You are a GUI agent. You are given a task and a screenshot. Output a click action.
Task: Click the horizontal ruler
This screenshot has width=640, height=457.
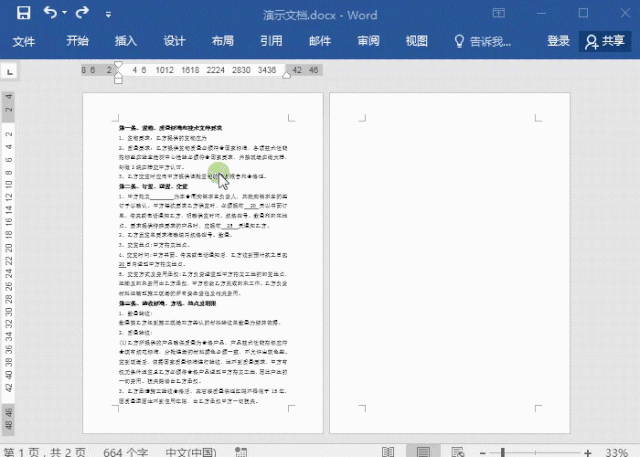pyautogui.click(x=202, y=70)
